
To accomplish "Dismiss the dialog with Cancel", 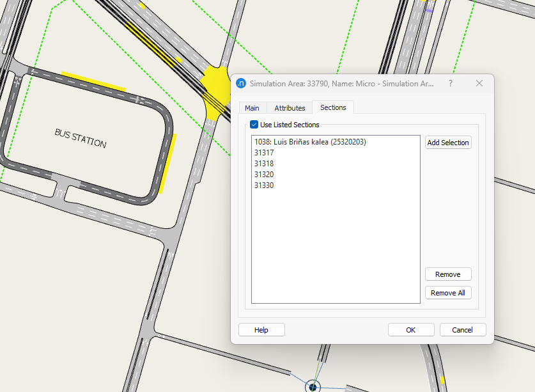I will (x=462, y=329).
